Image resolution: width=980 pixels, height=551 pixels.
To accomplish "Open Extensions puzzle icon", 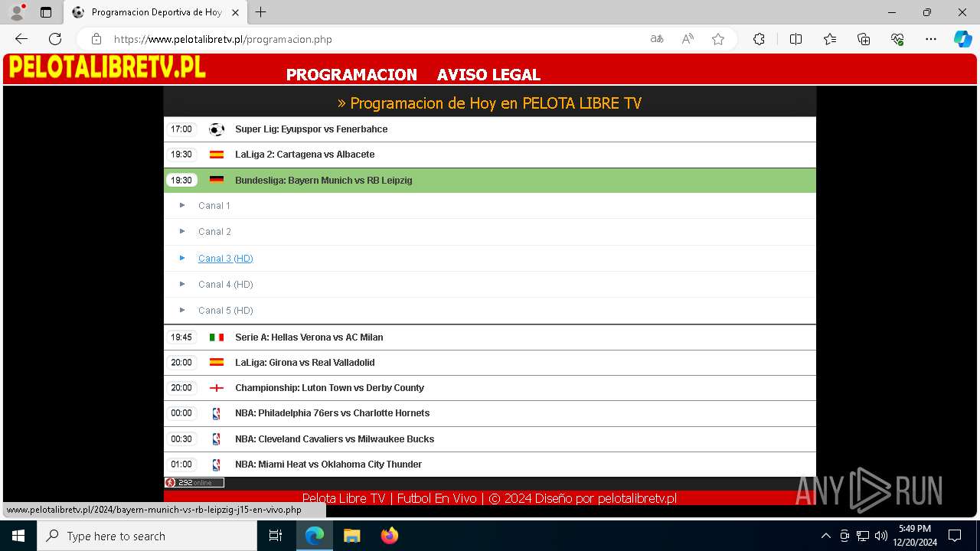I will (x=759, y=39).
